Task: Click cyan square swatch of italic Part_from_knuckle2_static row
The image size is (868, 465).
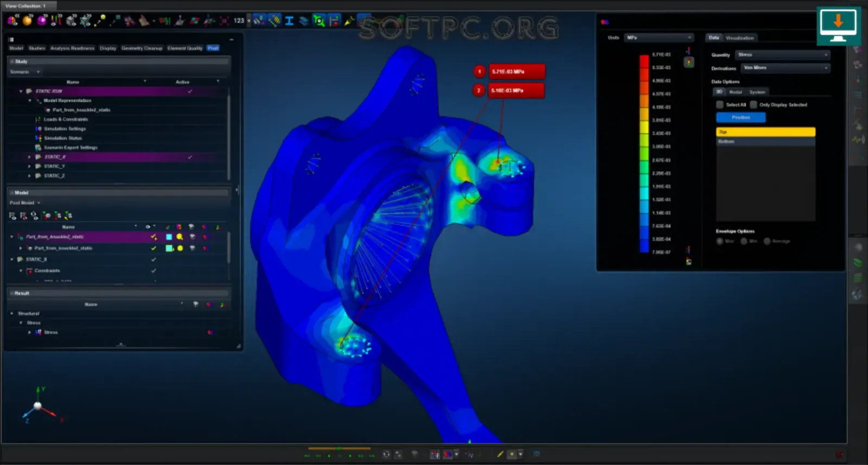Action: (x=169, y=237)
